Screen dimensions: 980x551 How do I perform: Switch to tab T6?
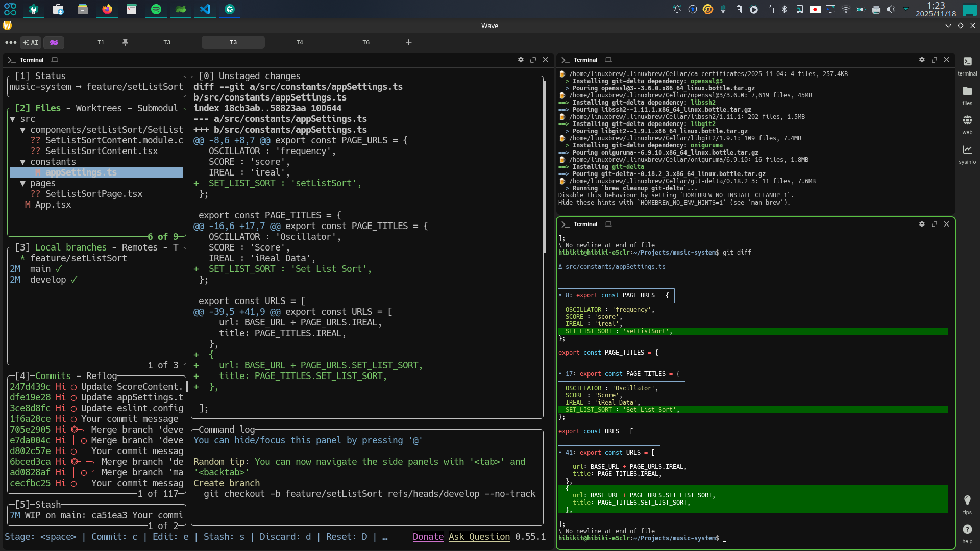(x=366, y=42)
